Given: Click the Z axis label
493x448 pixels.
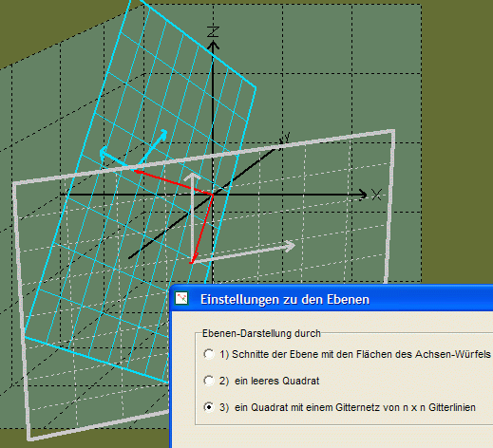Looking at the screenshot, I should pos(213,31).
